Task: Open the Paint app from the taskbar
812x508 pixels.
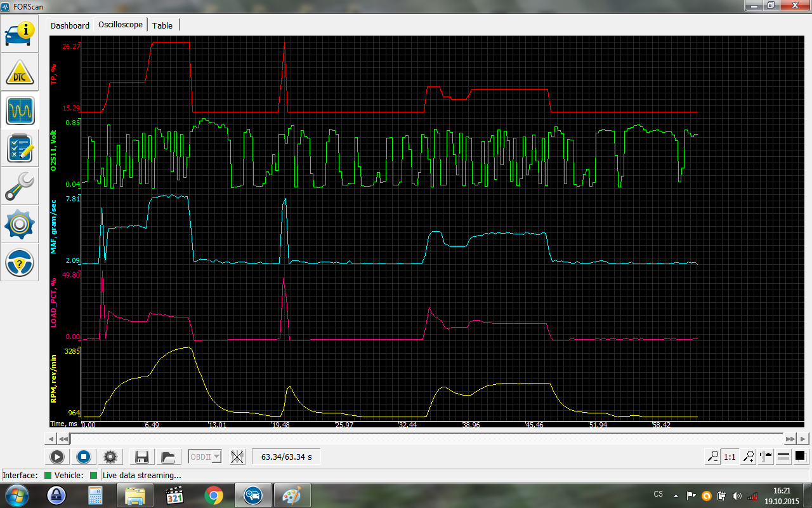Action: [292, 495]
